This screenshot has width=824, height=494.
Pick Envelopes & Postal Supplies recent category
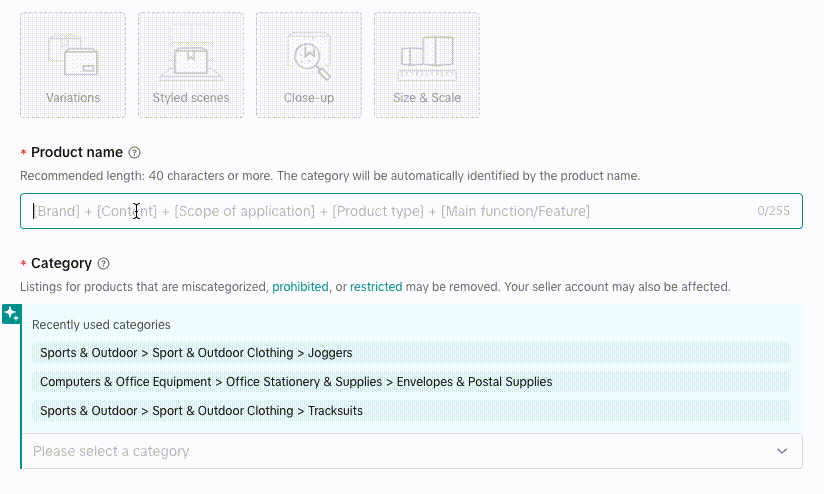pyautogui.click(x=411, y=382)
